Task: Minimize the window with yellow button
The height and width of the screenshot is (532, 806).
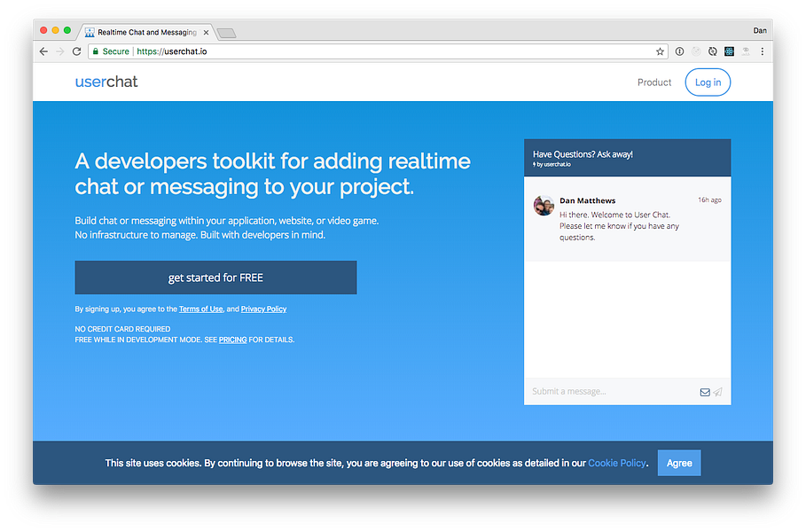Action: (56, 31)
